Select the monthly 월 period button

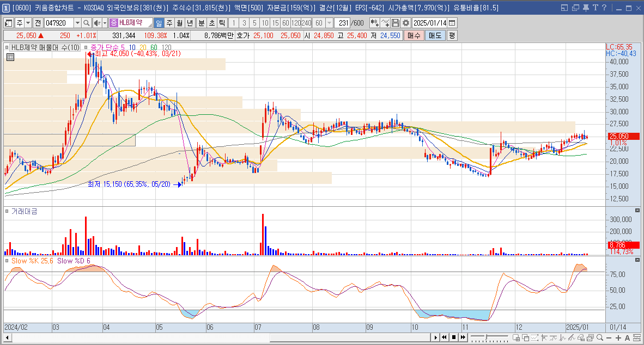click(179, 23)
